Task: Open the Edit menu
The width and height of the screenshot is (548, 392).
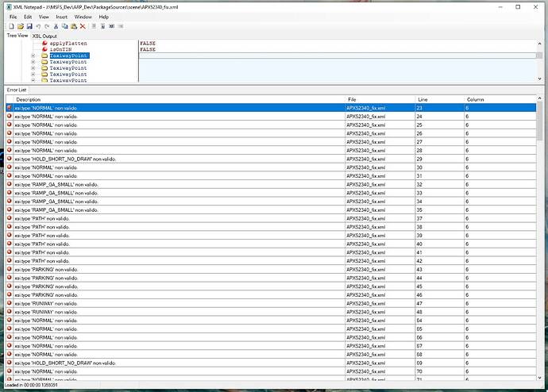Action: (x=28, y=17)
